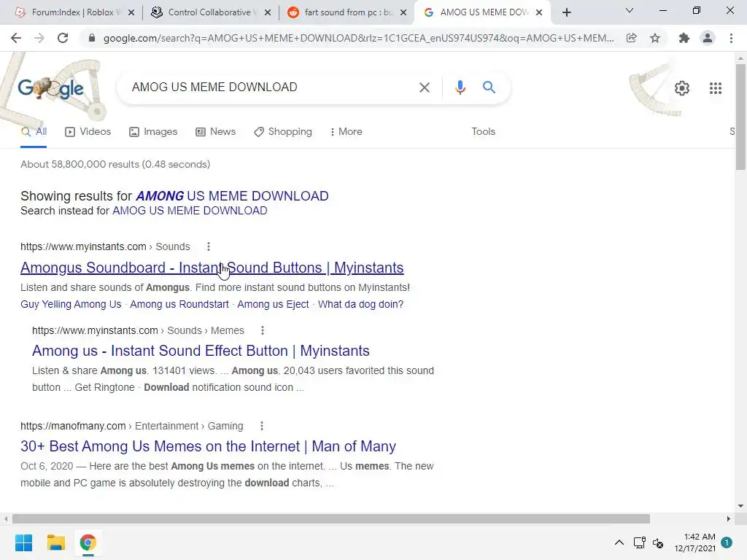Open Chrome's three-dot menu
The image size is (747, 560).
(731, 38)
